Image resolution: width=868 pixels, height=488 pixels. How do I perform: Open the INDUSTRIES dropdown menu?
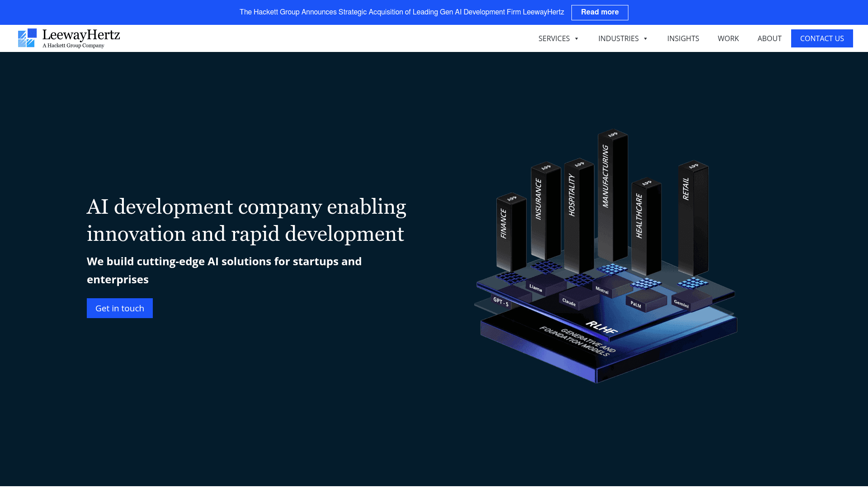tap(618, 38)
